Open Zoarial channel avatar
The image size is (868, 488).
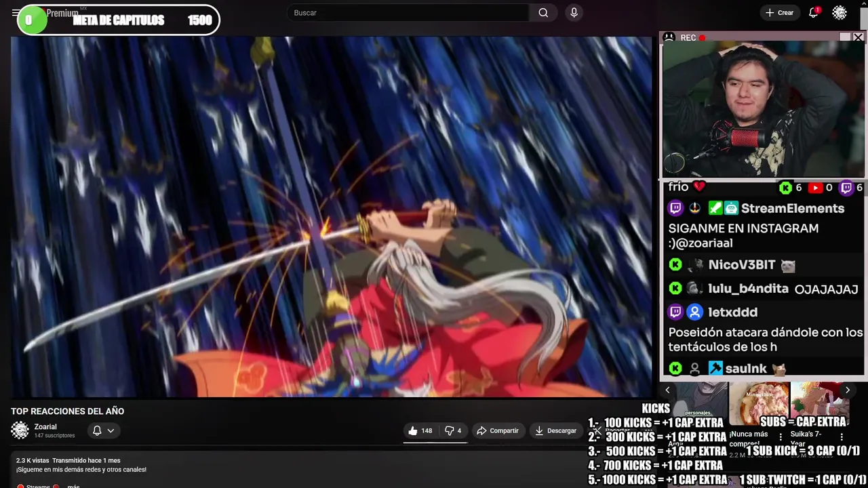(x=20, y=430)
